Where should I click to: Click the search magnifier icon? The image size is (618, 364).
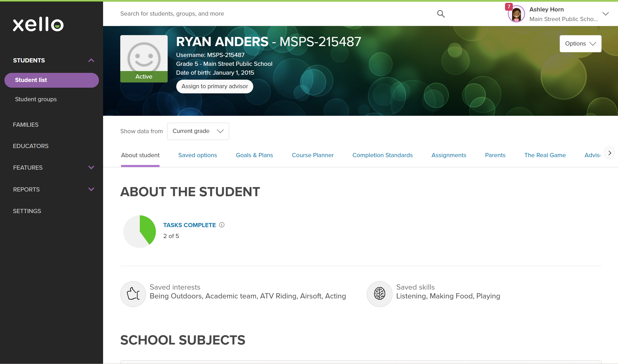tap(440, 14)
